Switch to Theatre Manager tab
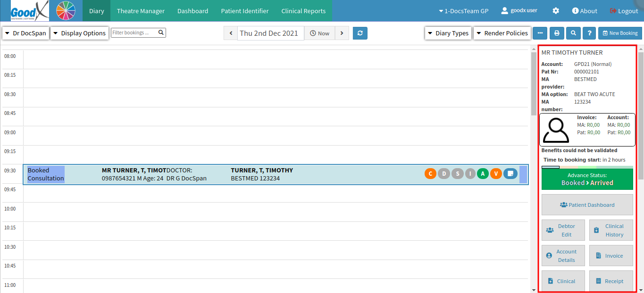This screenshot has width=644, height=293. pos(141,11)
